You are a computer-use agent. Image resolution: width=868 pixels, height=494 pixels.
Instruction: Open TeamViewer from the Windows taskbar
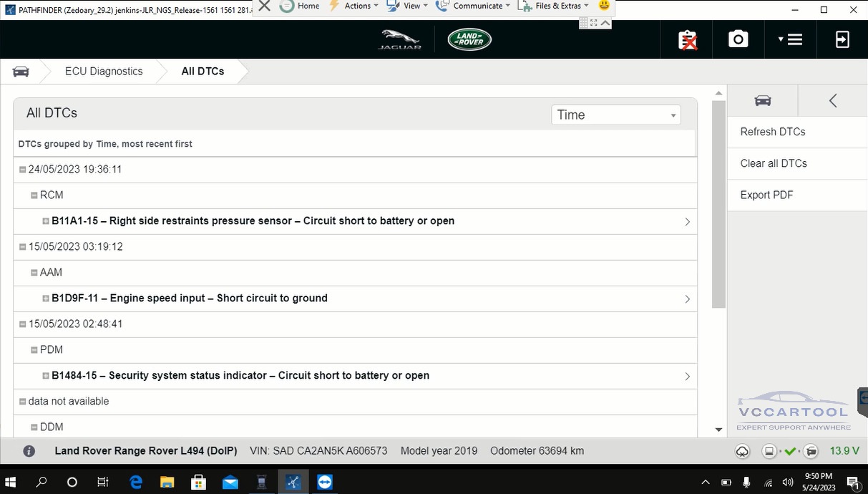pos(325,482)
